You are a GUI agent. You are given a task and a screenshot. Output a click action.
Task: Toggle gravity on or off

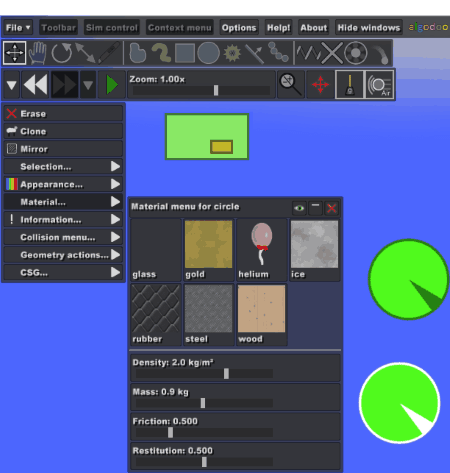(x=349, y=84)
